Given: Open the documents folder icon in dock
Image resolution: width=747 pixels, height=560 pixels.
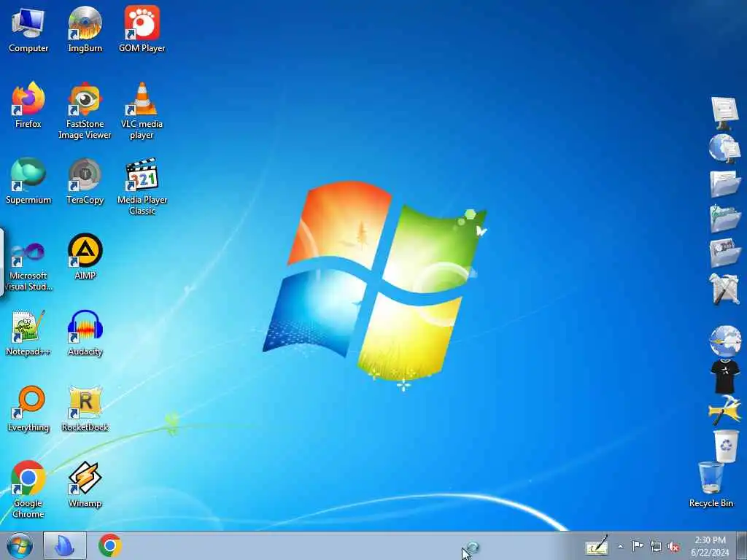Looking at the screenshot, I should coord(724,184).
